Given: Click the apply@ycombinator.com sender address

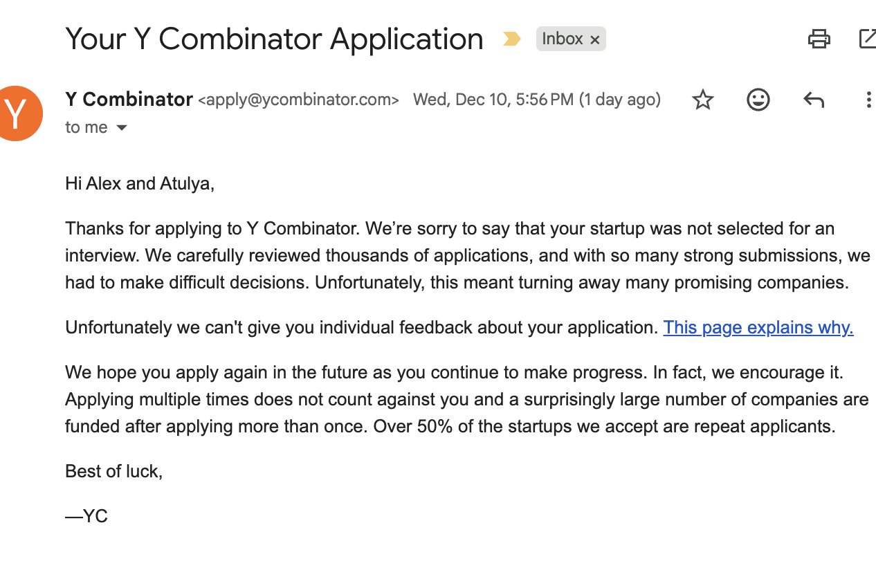Looking at the screenshot, I should click(x=298, y=100).
